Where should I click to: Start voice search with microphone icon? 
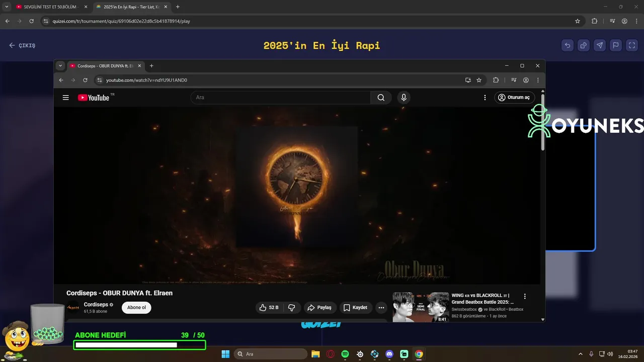(x=404, y=98)
